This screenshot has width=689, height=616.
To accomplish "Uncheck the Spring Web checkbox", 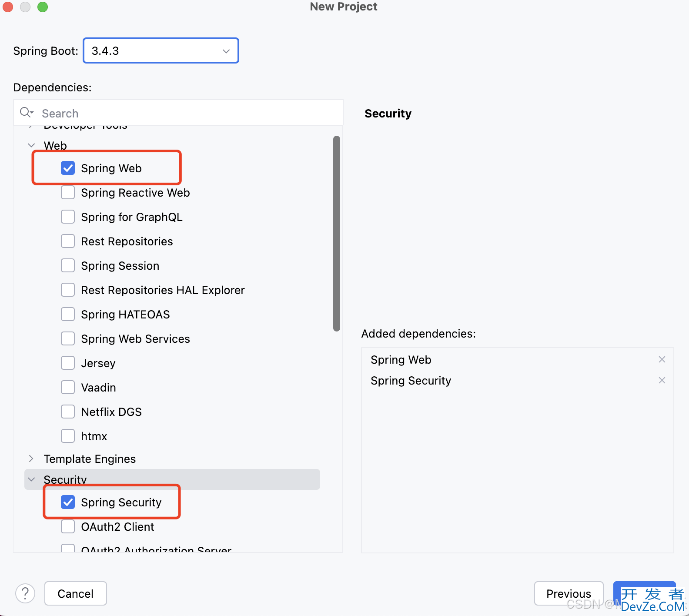I will (68, 168).
